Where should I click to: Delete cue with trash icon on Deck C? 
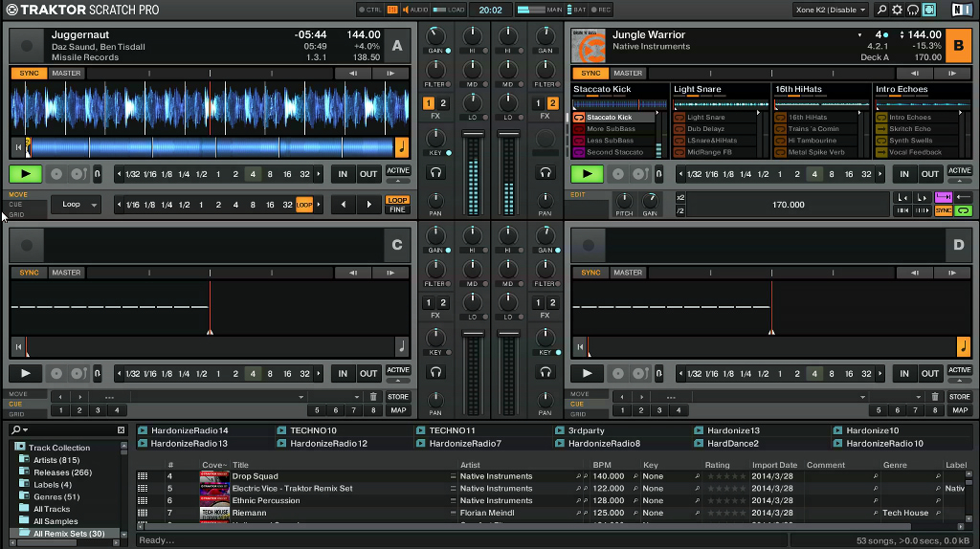(373, 397)
